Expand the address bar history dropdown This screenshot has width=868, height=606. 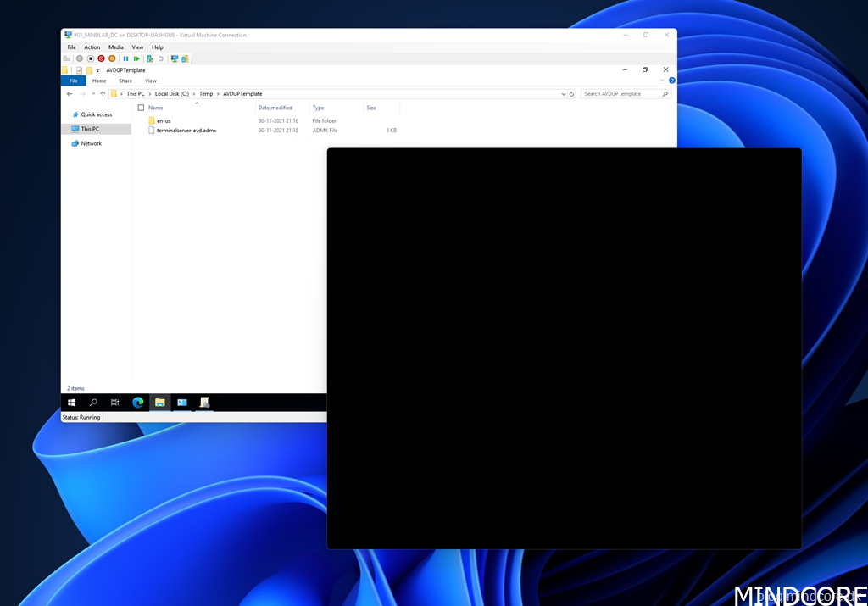pyautogui.click(x=563, y=94)
